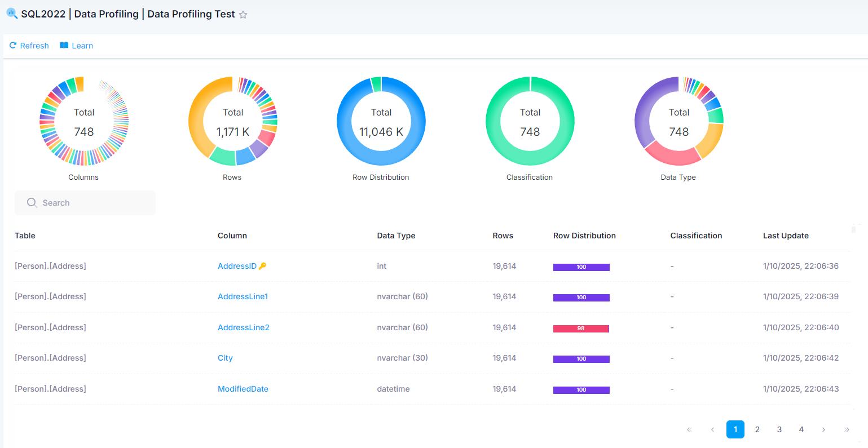Click the red 98 row distribution bar

click(x=581, y=329)
